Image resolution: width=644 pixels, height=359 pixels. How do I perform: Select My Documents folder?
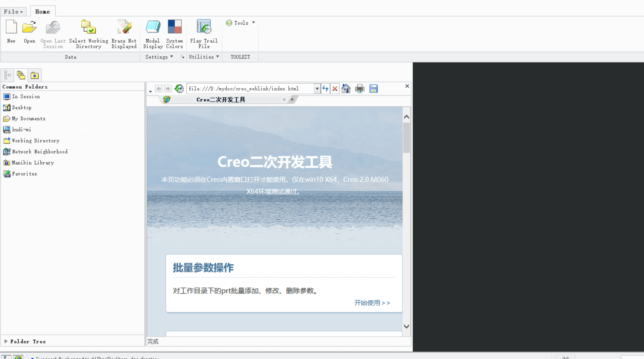[x=24, y=119]
